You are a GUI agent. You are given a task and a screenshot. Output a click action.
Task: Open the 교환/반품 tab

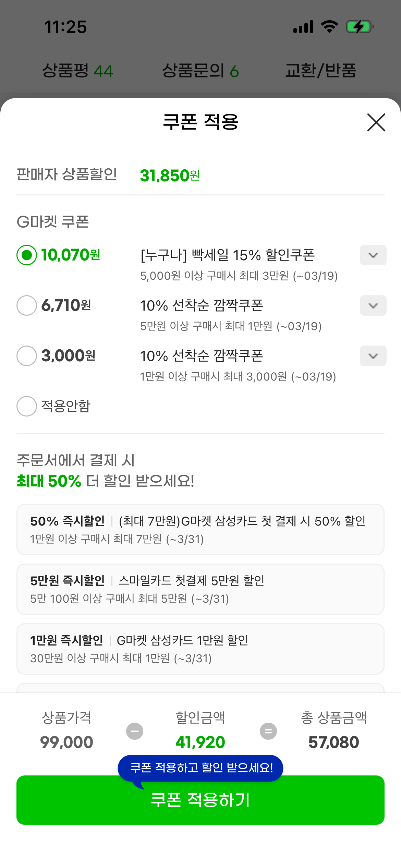(x=321, y=71)
